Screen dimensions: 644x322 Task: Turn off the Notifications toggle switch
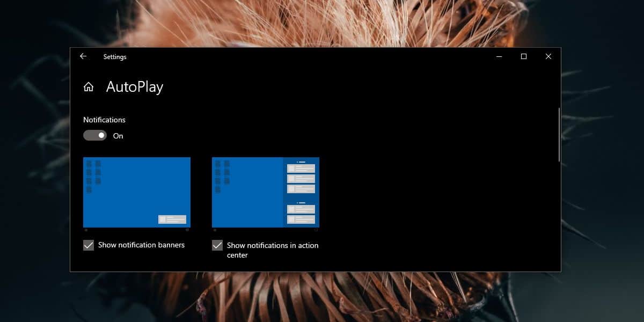point(95,136)
